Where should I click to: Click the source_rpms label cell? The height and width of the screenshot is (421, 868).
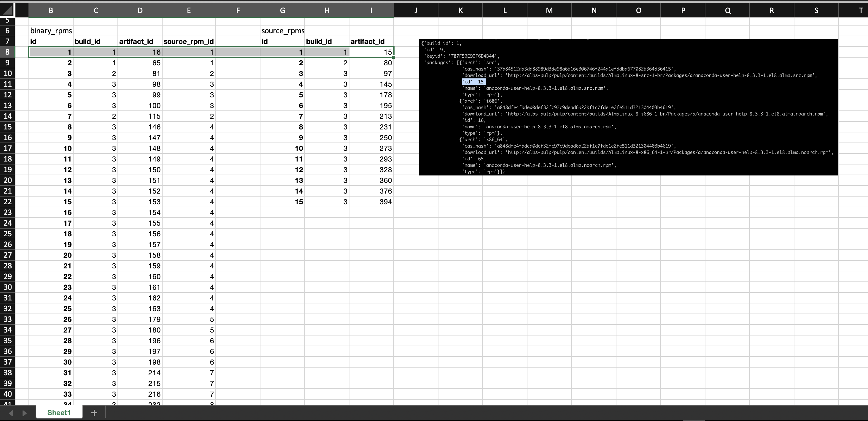click(282, 31)
